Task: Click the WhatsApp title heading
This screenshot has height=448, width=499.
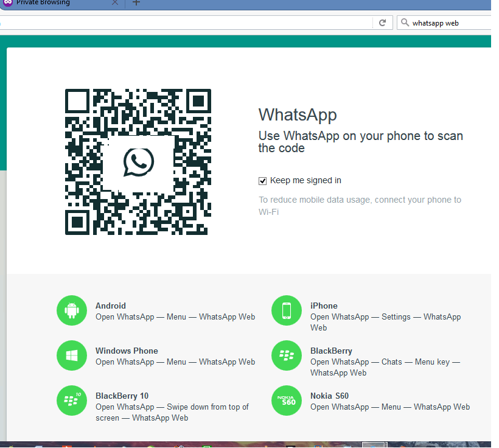Action: click(298, 114)
